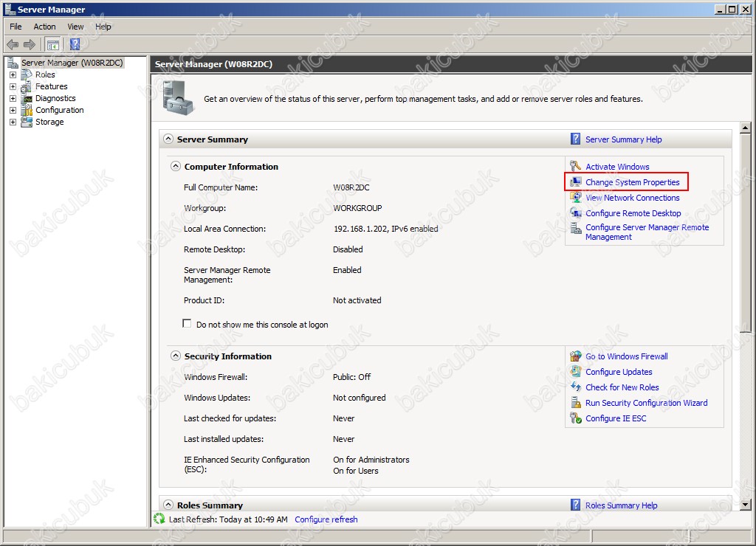Click the Configure IE ESC link
756x546 pixels.
(x=616, y=418)
